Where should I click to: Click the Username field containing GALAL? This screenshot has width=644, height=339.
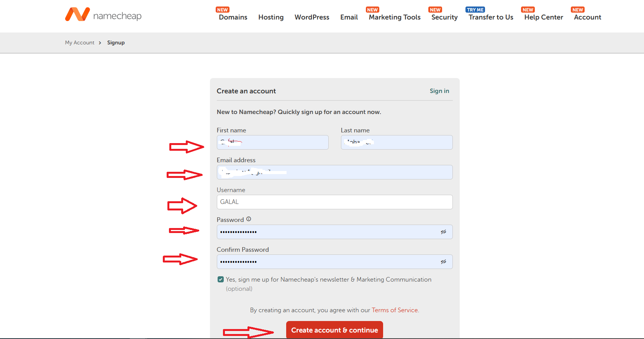pyautogui.click(x=334, y=202)
